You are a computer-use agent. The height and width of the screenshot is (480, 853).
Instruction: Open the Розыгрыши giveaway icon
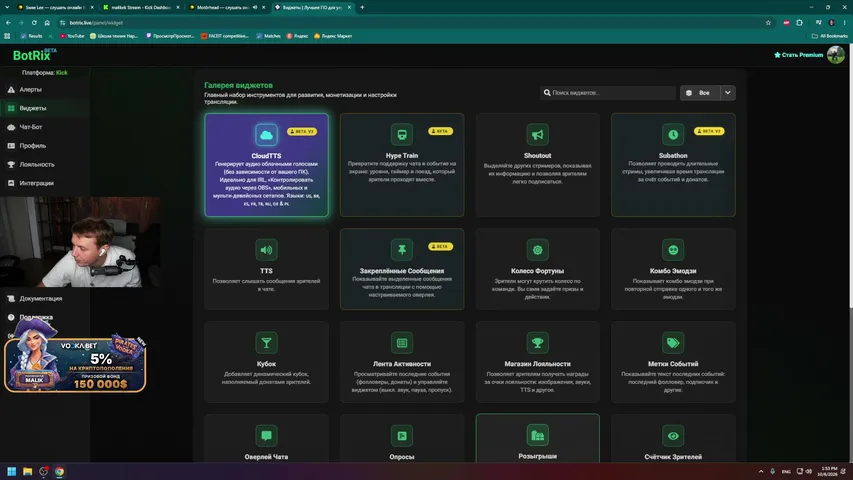pos(537,435)
